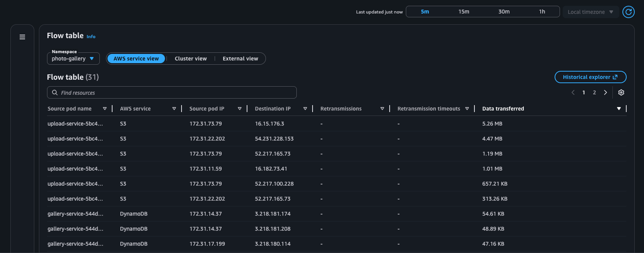Expand the Namespace photo-gallery dropdown
Image resolution: width=644 pixels, height=253 pixels.
click(x=73, y=59)
